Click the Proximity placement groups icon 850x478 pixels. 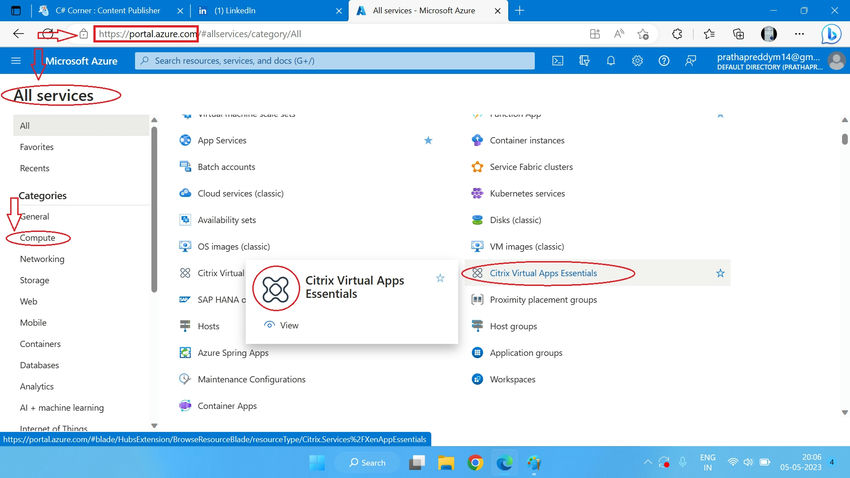(x=477, y=300)
